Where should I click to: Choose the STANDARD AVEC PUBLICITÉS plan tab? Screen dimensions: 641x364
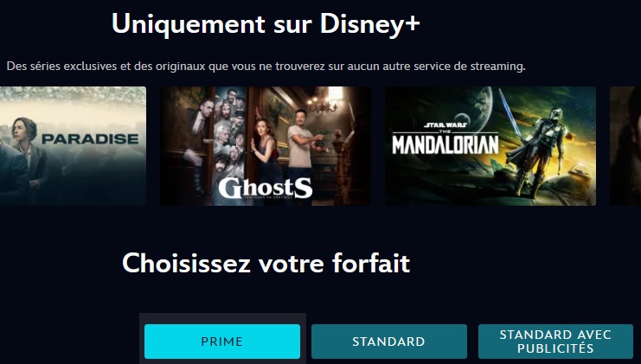(555, 342)
